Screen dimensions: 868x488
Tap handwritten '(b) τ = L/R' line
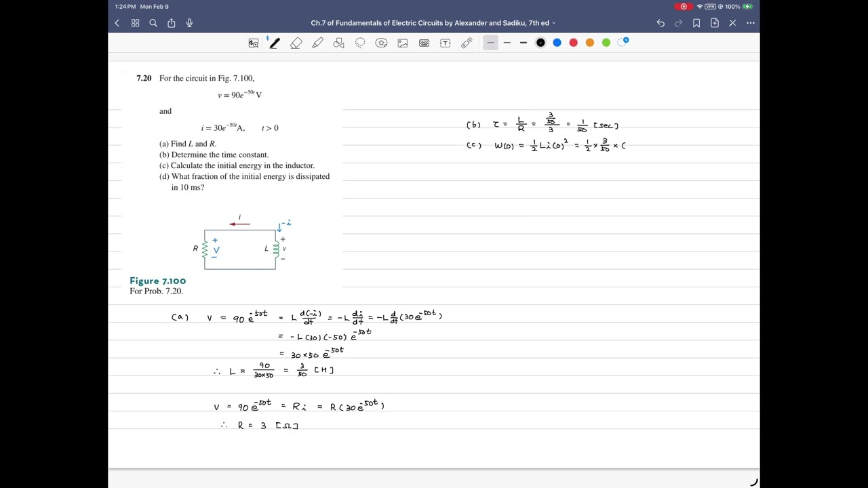542,124
